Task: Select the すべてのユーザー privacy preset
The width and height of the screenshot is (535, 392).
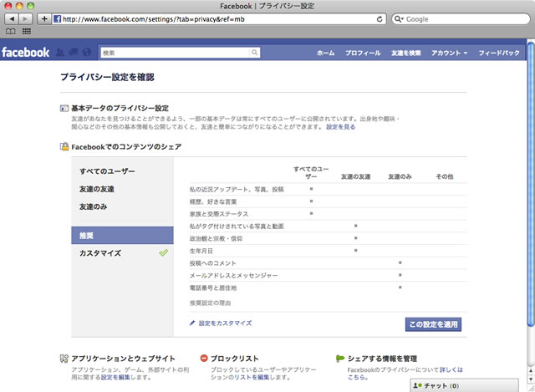Action: tap(122, 171)
